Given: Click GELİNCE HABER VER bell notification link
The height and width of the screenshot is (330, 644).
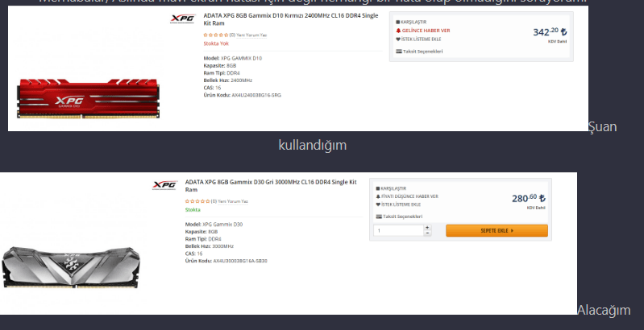Looking at the screenshot, I should (x=422, y=31).
